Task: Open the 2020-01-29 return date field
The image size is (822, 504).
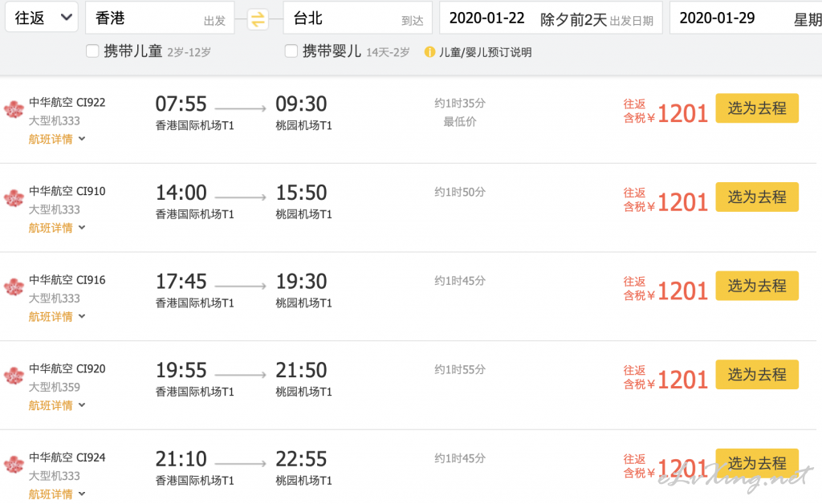Action: (x=746, y=18)
